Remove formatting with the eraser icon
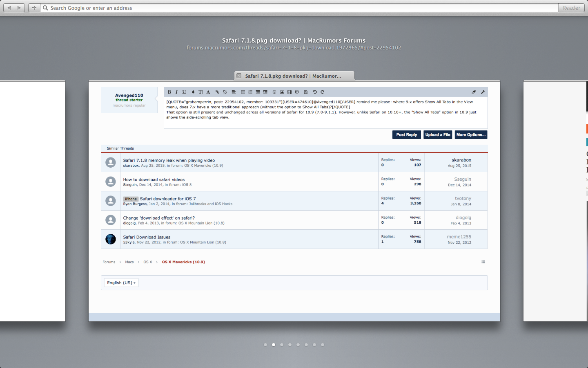Viewport: 588px width, 368px height. pyautogui.click(x=474, y=92)
